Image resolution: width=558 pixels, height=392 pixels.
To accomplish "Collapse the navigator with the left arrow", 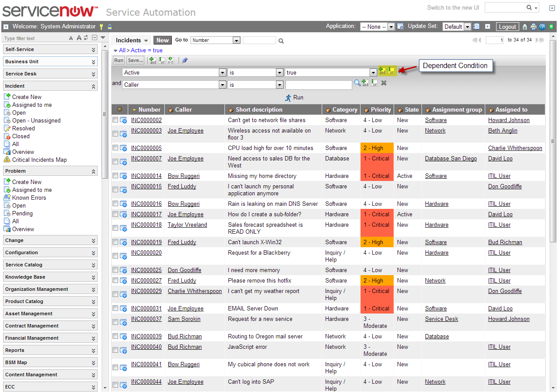I will pos(6,27).
